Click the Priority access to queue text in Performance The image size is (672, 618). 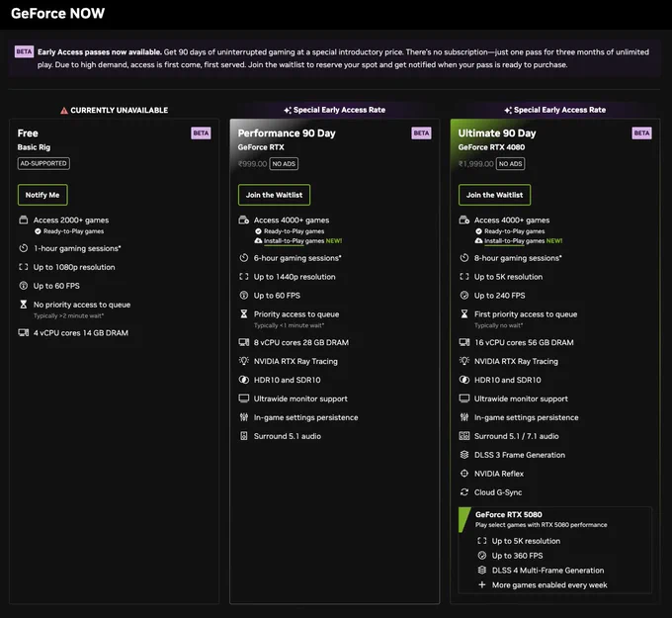coord(296,313)
